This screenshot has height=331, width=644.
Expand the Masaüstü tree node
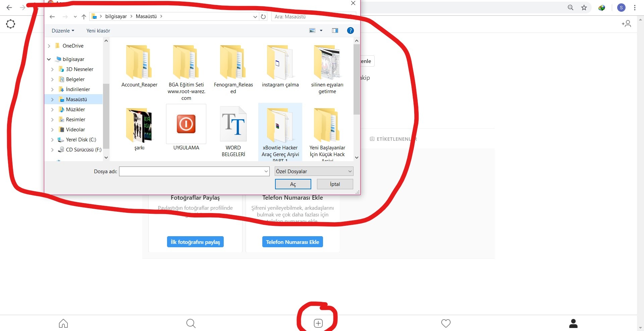(x=52, y=100)
